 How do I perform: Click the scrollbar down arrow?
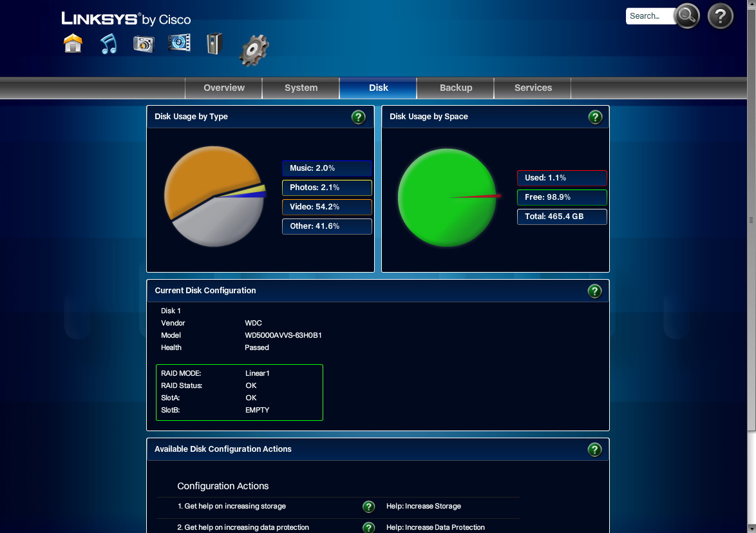pyautogui.click(x=751, y=528)
